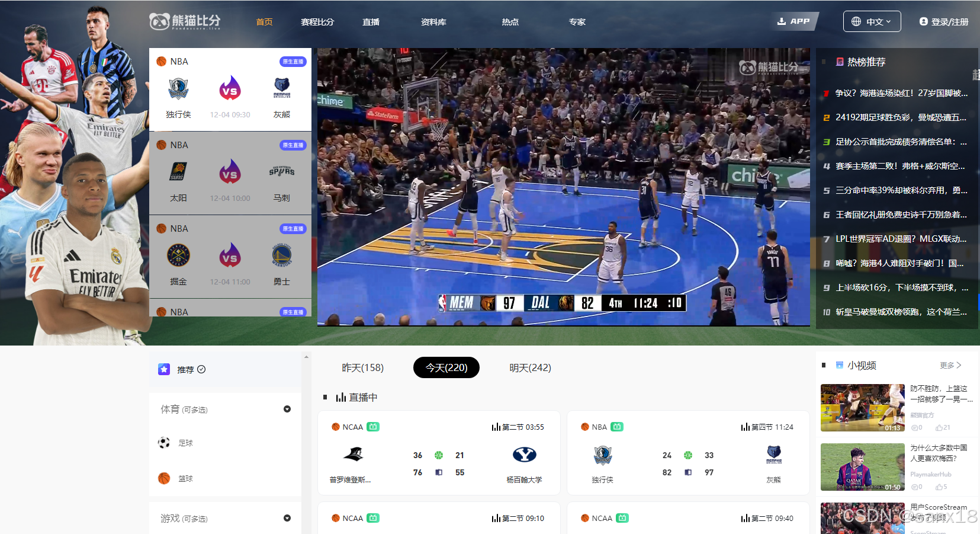
Task: Click 登录/注册 login link
Action: tap(944, 22)
